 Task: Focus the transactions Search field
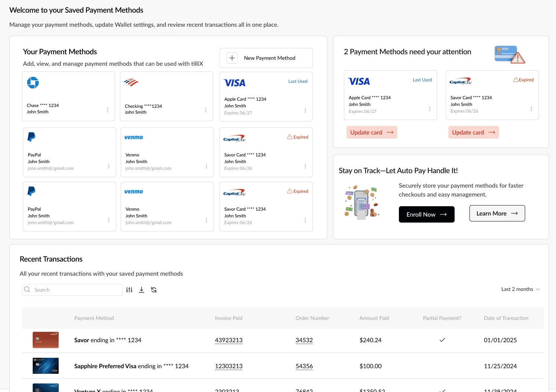tap(72, 290)
